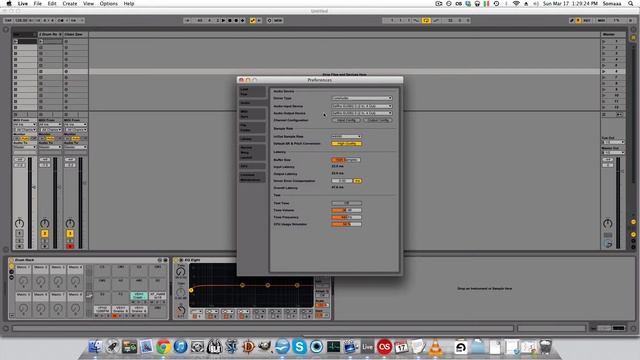The width and height of the screenshot is (640, 360).
Task: Open the Audio Output Device dropdown
Action: coord(362,113)
